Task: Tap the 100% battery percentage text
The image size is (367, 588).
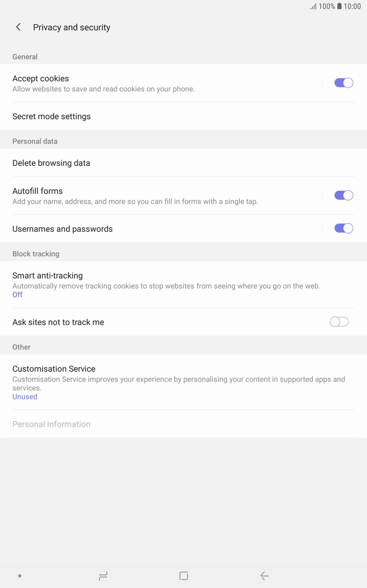Action: (x=327, y=6)
